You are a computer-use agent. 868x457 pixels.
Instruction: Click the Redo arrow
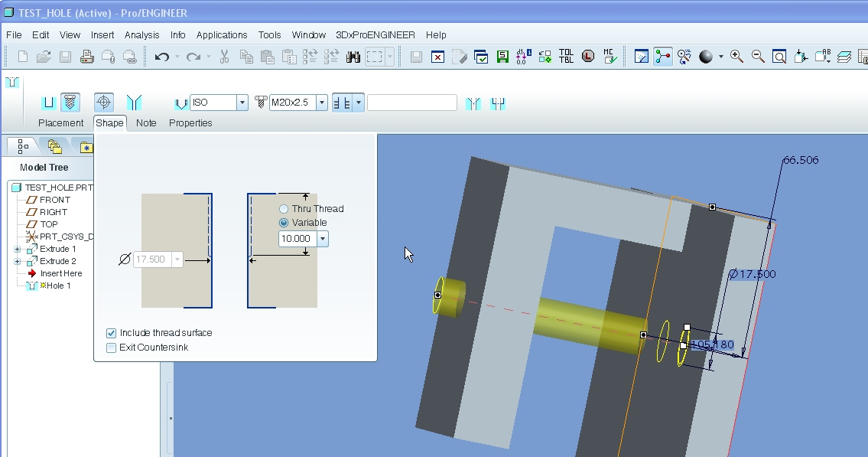[193, 57]
